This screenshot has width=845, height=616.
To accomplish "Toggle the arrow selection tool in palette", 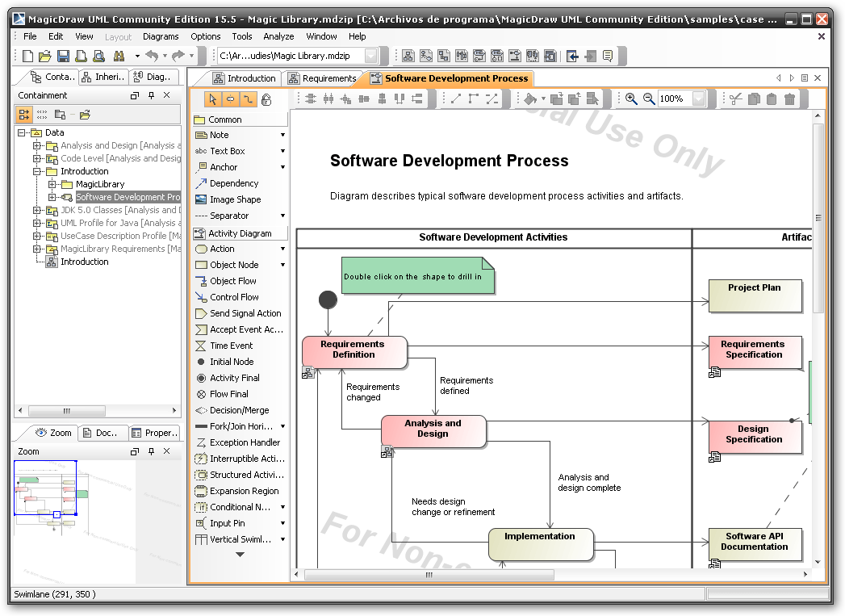I will [x=213, y=99].
